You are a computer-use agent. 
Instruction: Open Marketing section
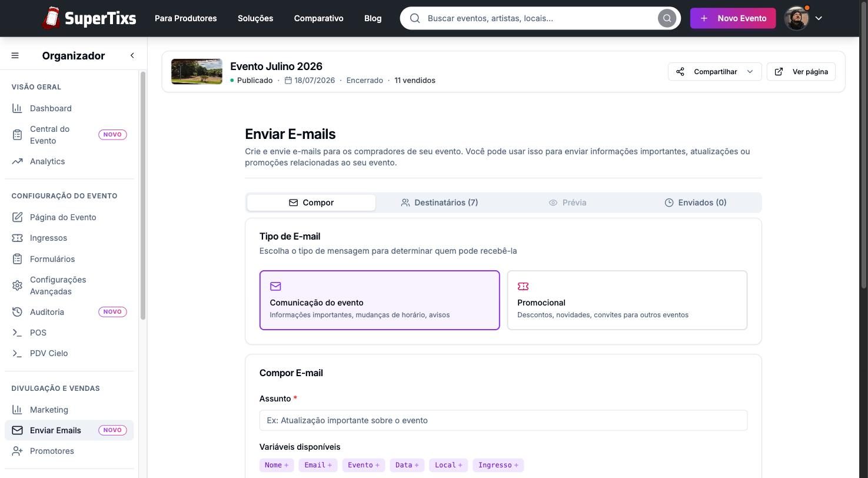tap(69, 410)
